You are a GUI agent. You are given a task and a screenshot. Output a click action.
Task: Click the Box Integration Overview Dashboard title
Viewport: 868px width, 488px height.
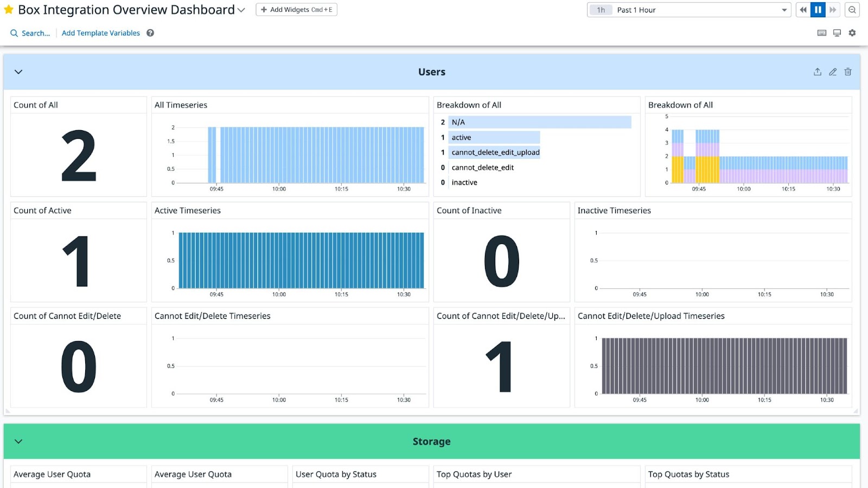pos(126,10)
